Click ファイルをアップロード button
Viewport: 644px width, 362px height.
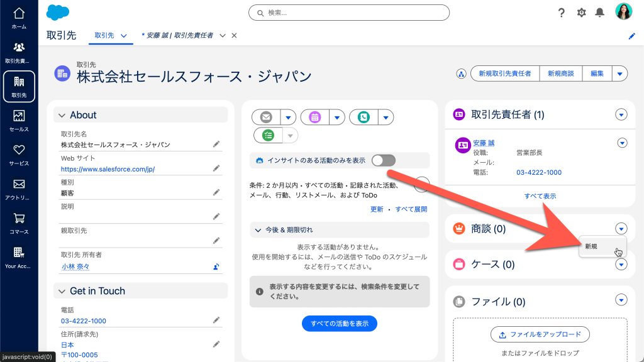[x=540, y=334]
